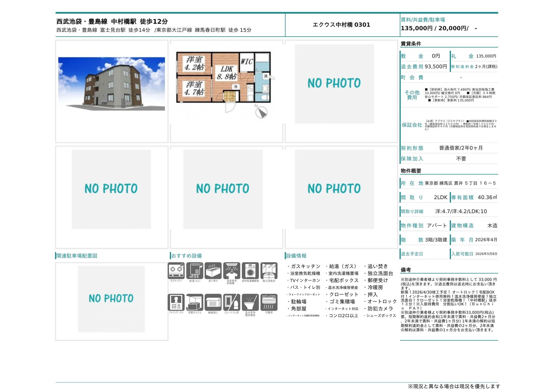
Task: Click the TVインターホン intercom icon
Action: pyautogui.click(x=176, y=302)
